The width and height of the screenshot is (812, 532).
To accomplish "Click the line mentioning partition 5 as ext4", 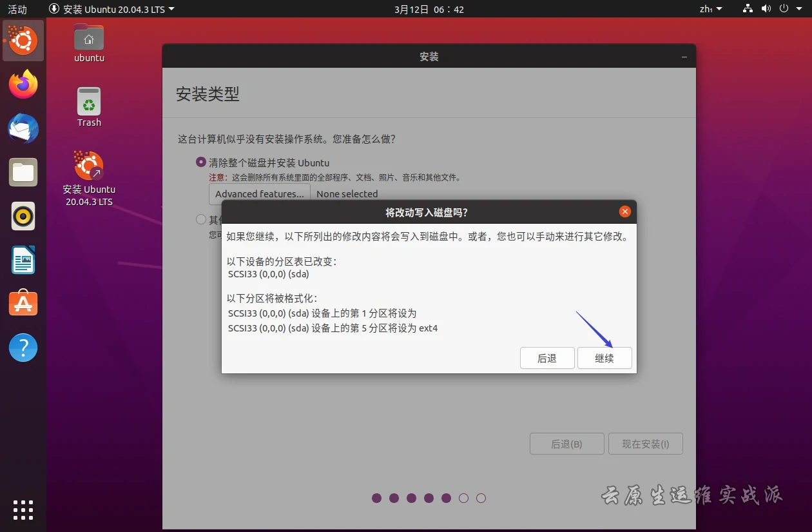I will coord(333,328).
